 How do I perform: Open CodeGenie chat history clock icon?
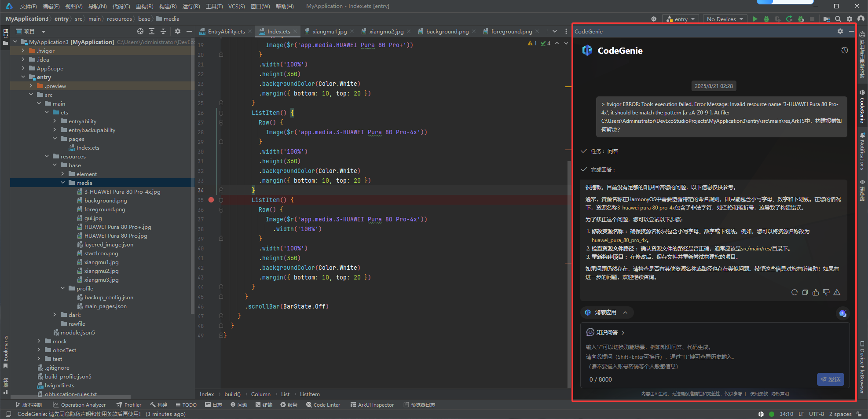[x=845, y=50]
